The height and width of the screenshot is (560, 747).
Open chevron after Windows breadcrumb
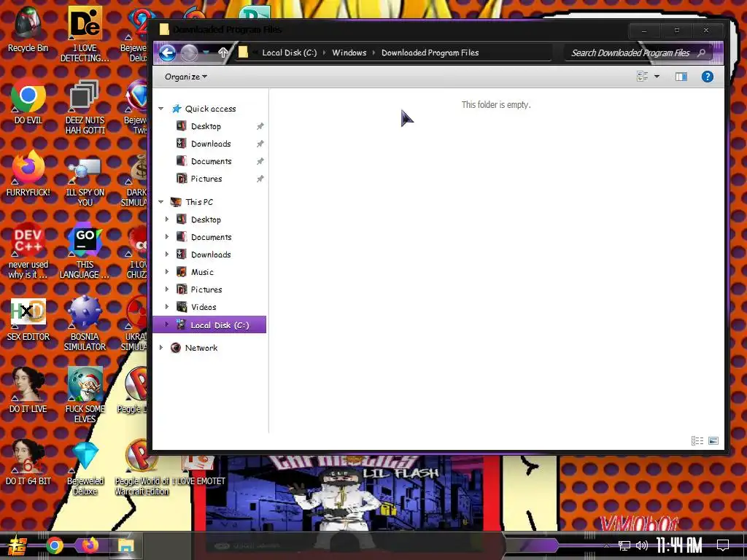374,52
